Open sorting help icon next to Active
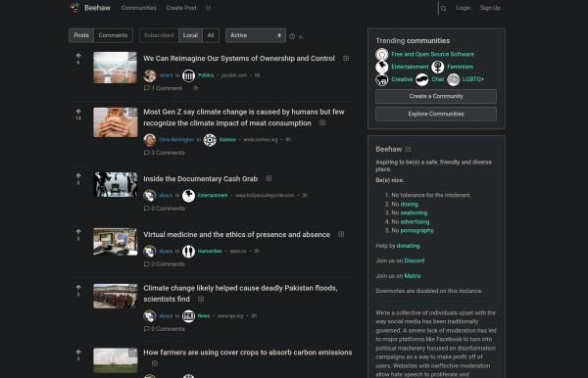The image size is (588, 378). [x=292, y=36]
